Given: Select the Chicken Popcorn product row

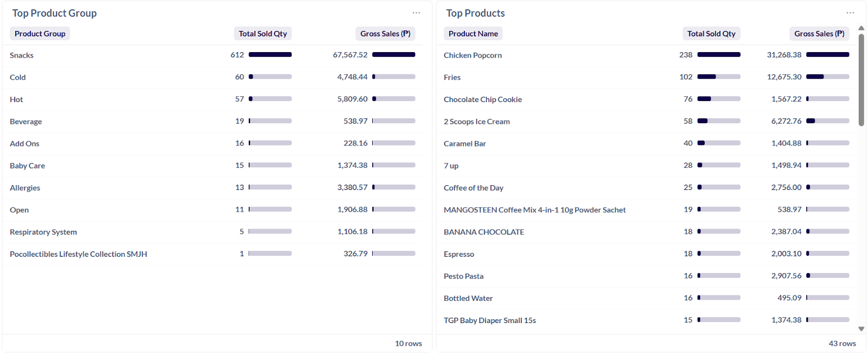Looking at the screenshot, I should pyautogui.click(x=473, y=55).
